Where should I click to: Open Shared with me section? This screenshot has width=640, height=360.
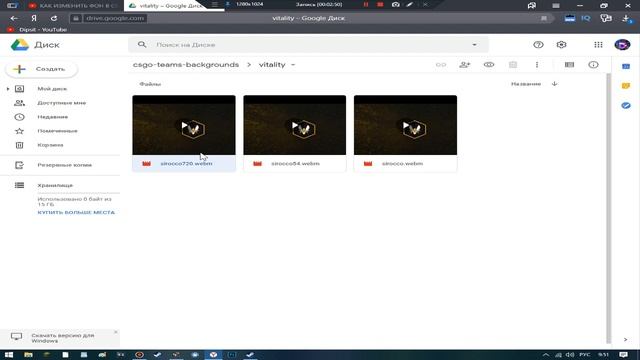[x=62, y=103]
